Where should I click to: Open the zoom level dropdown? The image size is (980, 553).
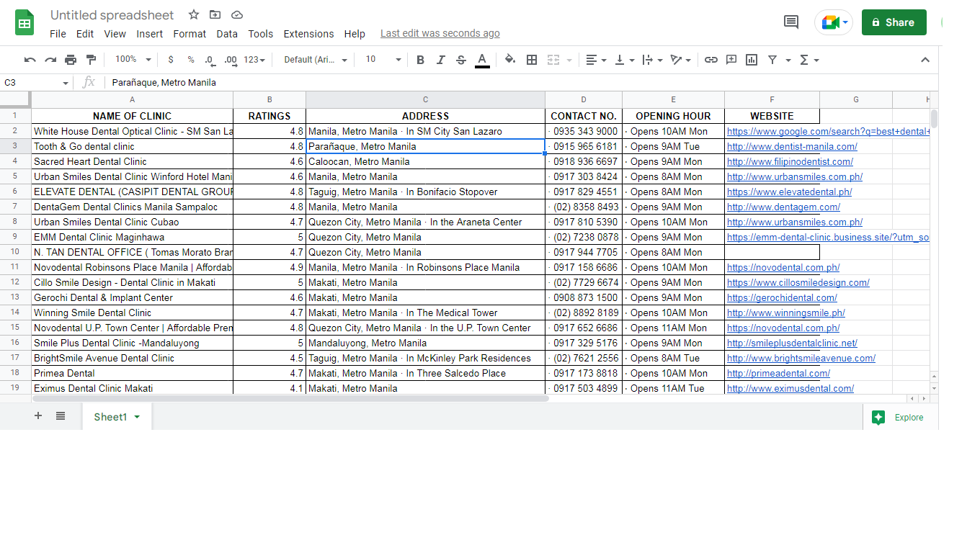point(133,60)
